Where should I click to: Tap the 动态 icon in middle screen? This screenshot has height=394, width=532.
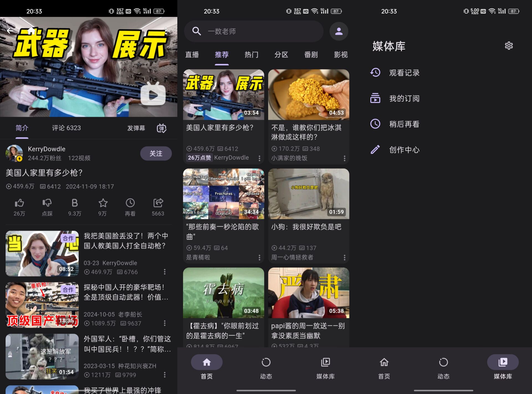(266, 362)
